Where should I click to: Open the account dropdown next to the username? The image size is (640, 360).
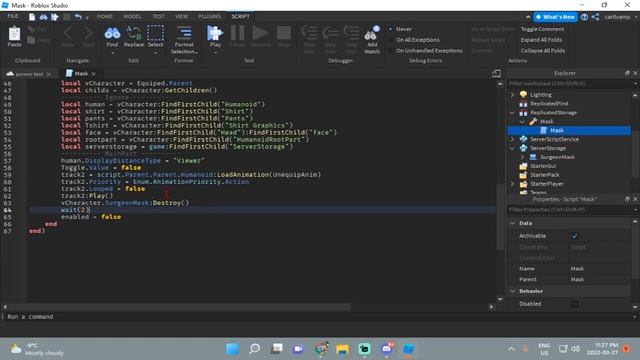tap(636, 17)
